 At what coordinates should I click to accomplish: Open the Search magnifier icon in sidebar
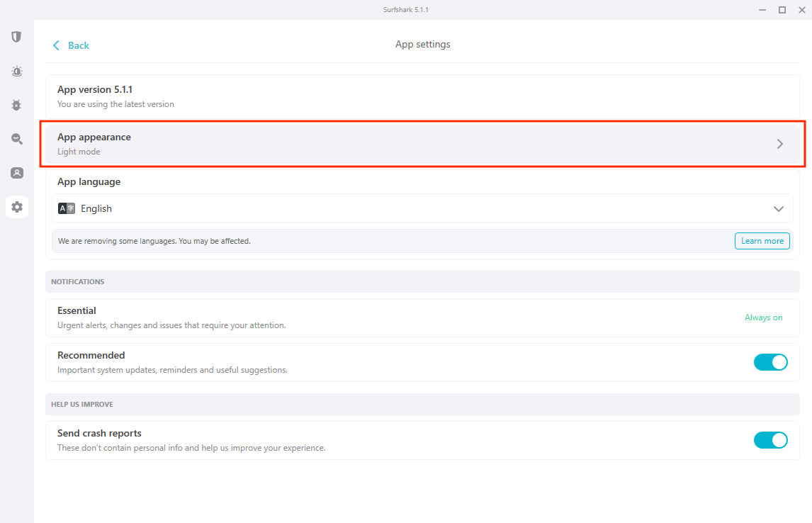pos(16,139)
